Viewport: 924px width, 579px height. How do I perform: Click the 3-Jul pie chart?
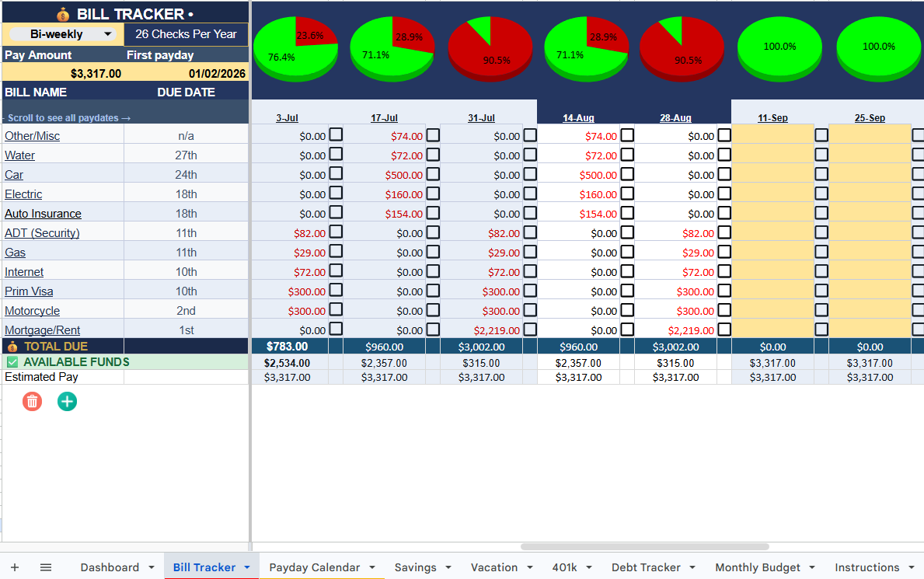296,48
